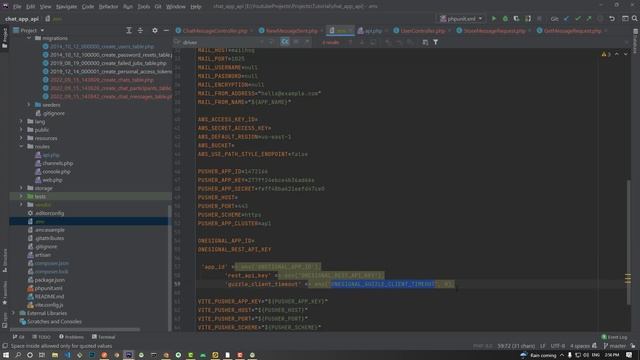This screenshot has height=360, width=640.
Task: Expand the tests folder
Action: (21, 196)
